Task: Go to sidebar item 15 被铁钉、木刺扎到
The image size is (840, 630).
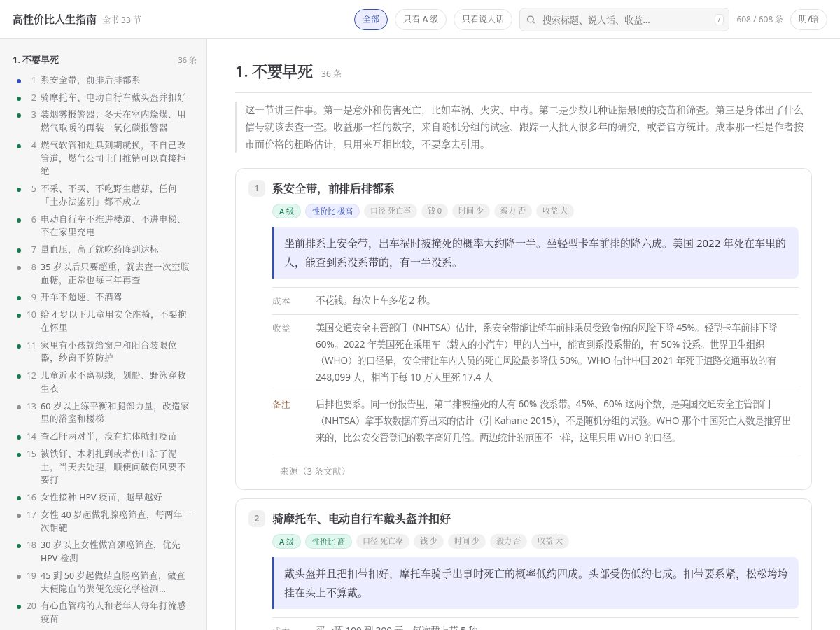Action: [103, 466]
